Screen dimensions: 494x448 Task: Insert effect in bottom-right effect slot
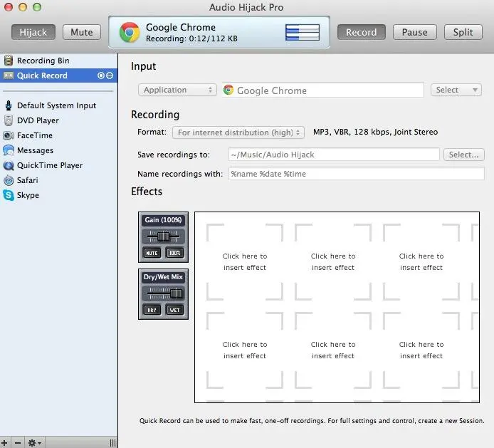421,350
